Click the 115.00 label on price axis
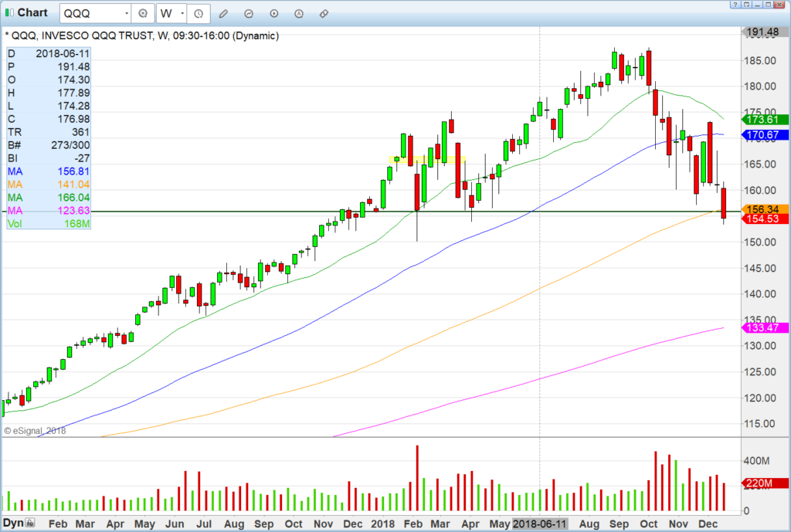This screenshot has width=791, height=532. point(760,424)
